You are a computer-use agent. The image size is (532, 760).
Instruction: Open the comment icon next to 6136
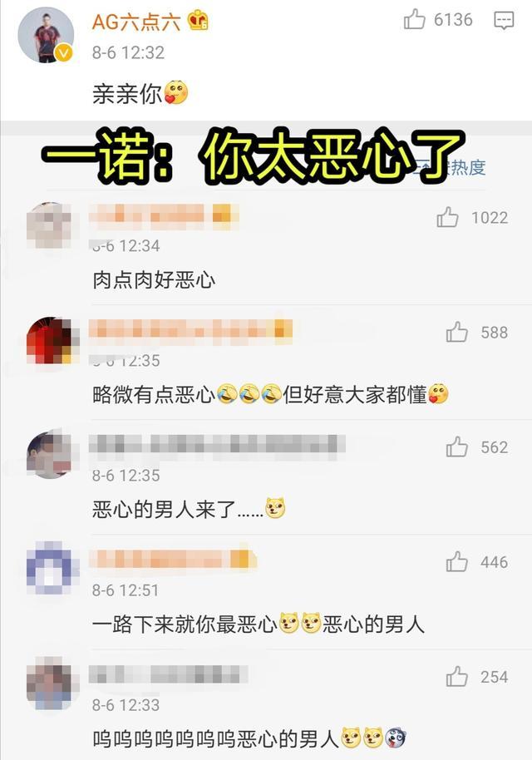[504, 20]
